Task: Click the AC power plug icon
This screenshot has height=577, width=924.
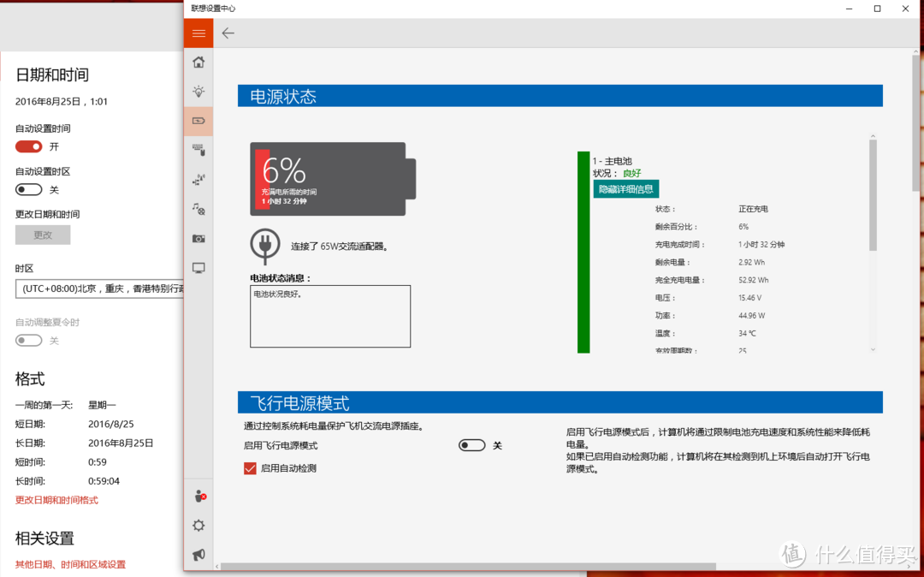Action: tap(264, 246)
